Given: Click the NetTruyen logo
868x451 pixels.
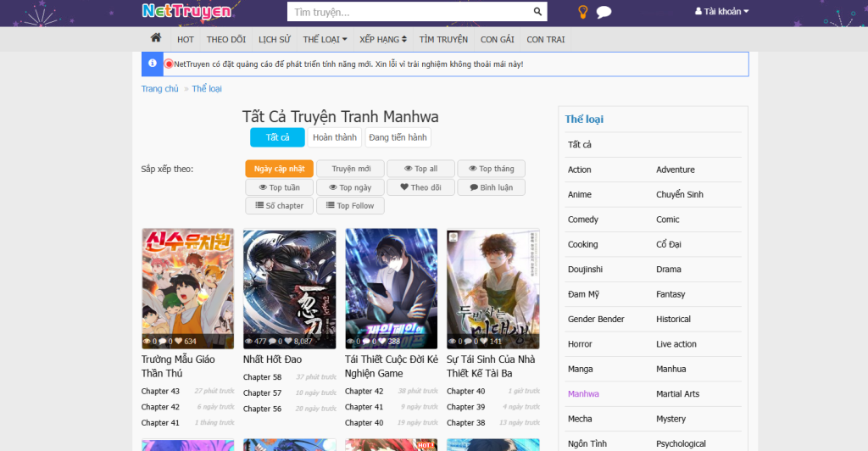Looking at the screenshot, I should [x=186, y=11].
